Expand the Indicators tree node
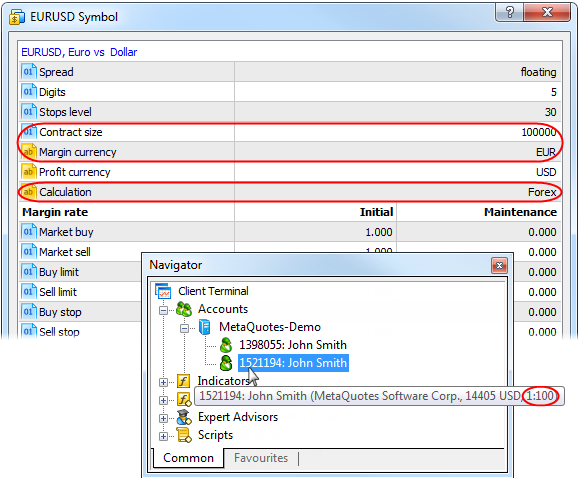 [x=163, y=382]
